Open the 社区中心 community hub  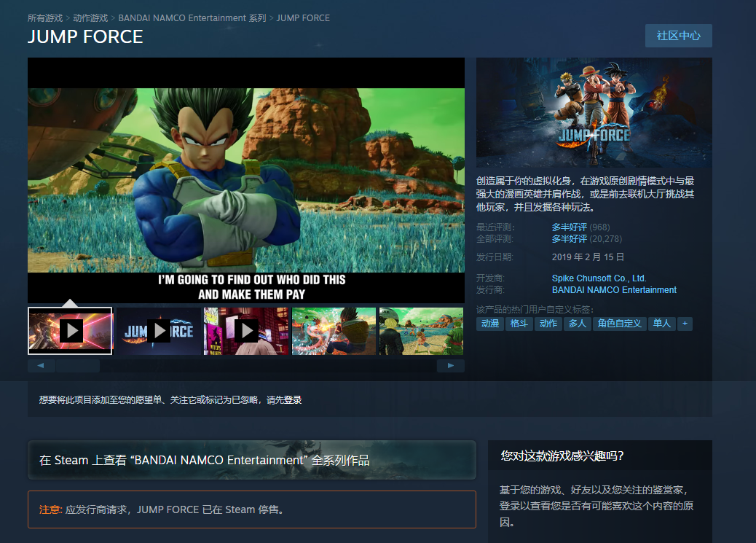(x=678, y=36)
